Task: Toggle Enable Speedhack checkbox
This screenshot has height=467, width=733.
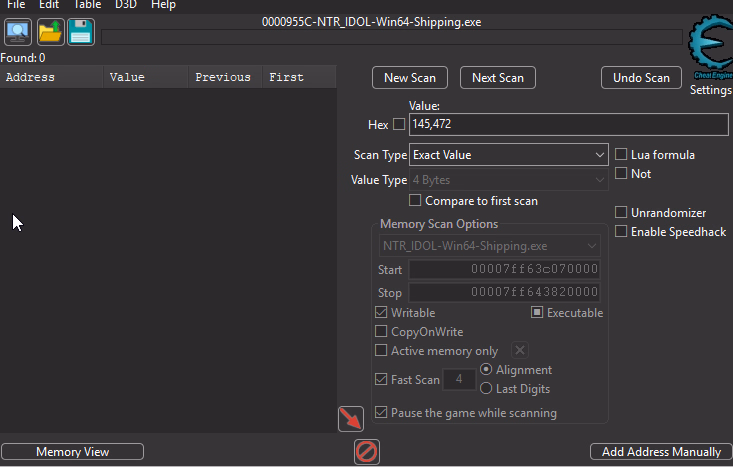Action: pyautogui.click(x=621, y=232)
